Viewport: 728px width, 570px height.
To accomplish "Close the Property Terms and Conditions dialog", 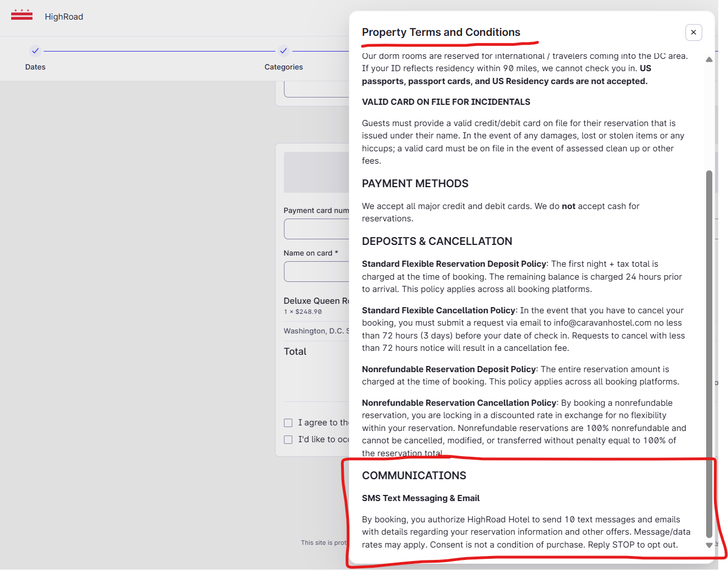I will click(693, 33).
